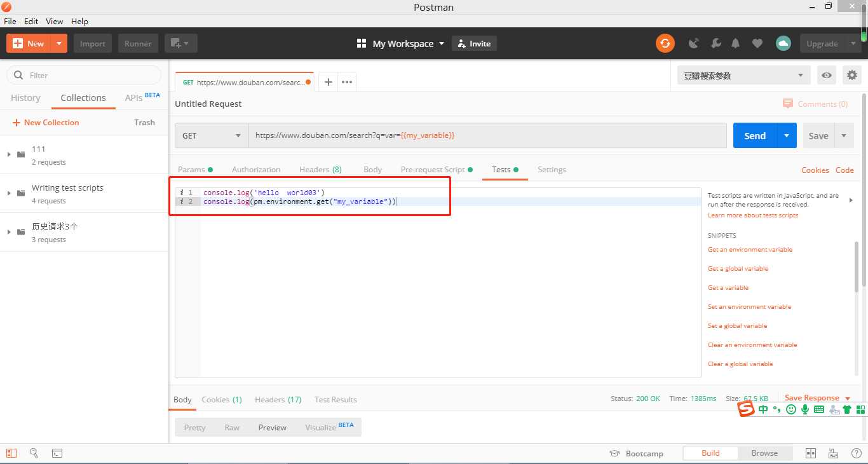The height and width of the screenshot is (464, 868).
Task: Click the environment quick look eye icon
Action: [x=826, y=75]
